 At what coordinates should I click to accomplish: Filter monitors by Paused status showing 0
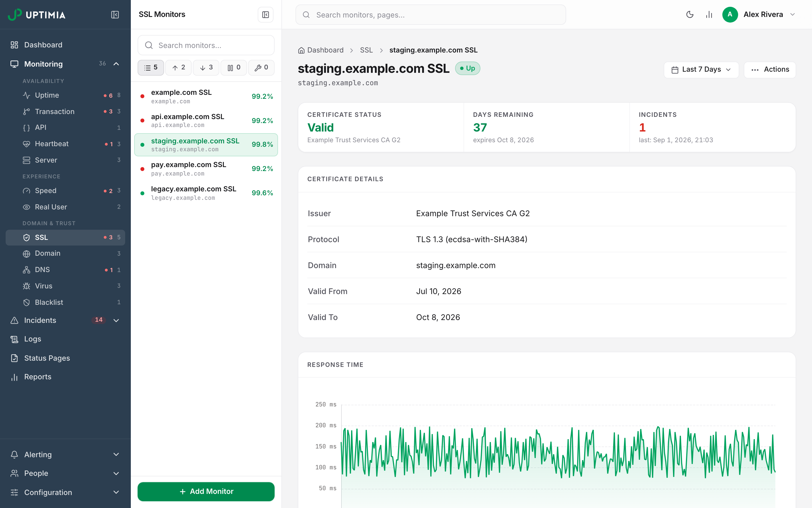[x=234, y=67]
